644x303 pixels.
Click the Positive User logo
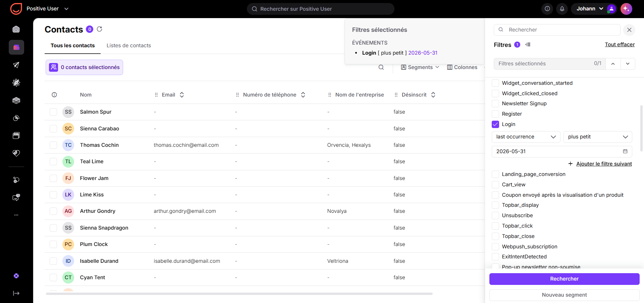click(x=16, y=9)
